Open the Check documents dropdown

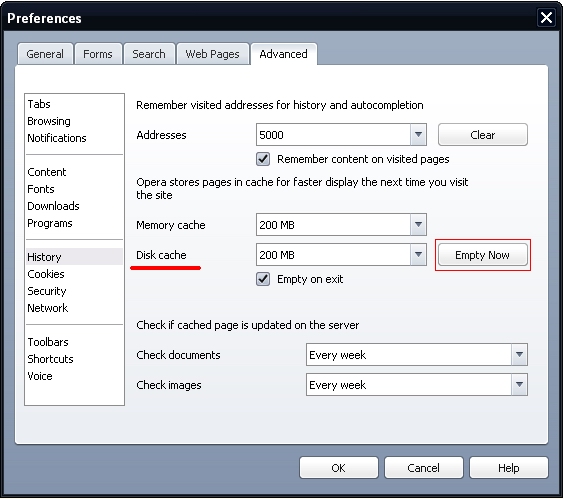click(x=417, y=355)
